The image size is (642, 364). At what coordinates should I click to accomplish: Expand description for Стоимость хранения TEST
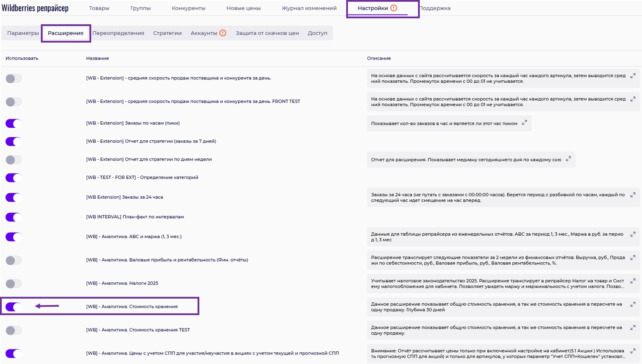click(633, 327)
